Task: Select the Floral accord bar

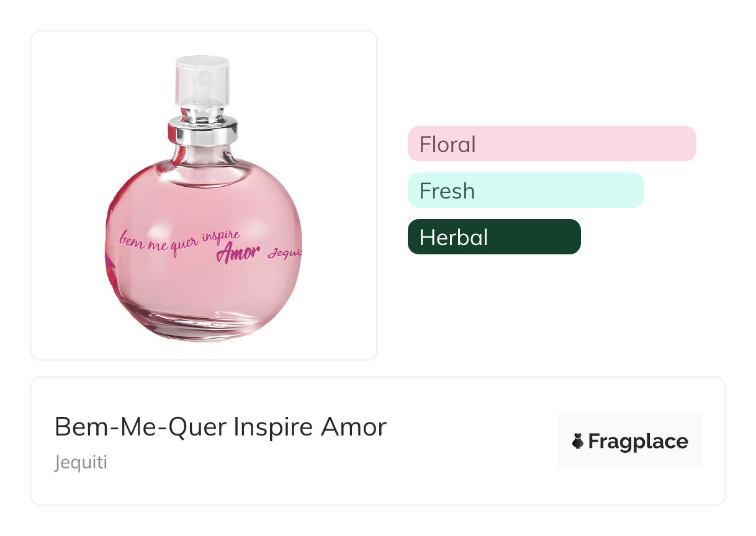Action: tap(551, 144)
